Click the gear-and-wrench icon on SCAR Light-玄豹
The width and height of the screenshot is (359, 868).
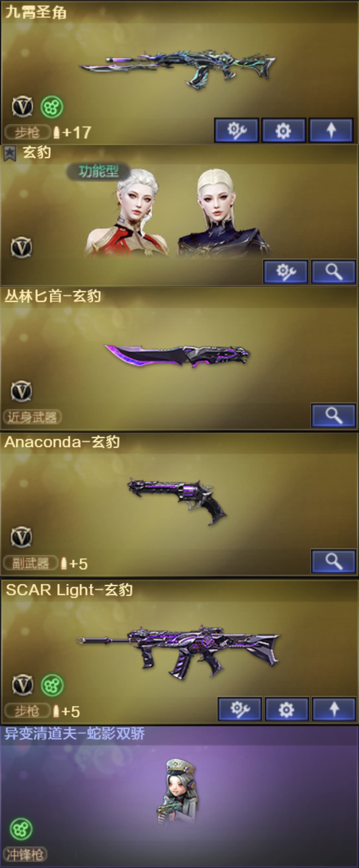[x=240, y=709]
